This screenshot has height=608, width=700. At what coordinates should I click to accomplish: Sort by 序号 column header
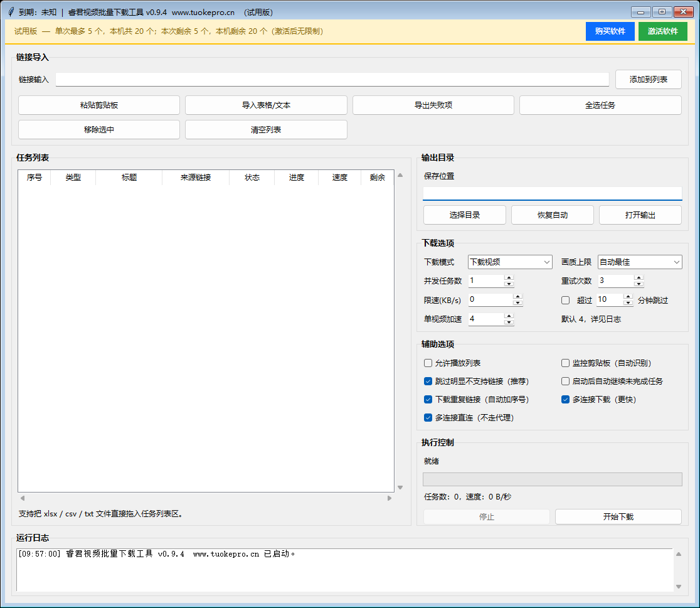(x=34, y=178)
